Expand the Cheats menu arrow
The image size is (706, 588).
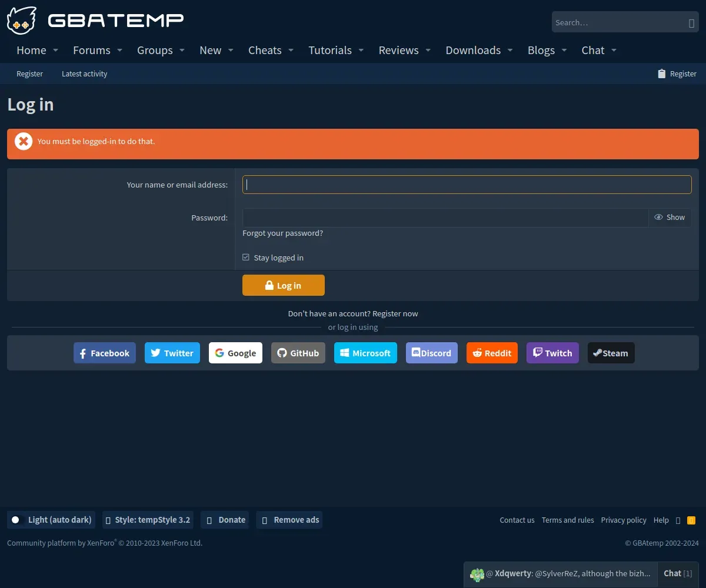[x=291, y=51]
